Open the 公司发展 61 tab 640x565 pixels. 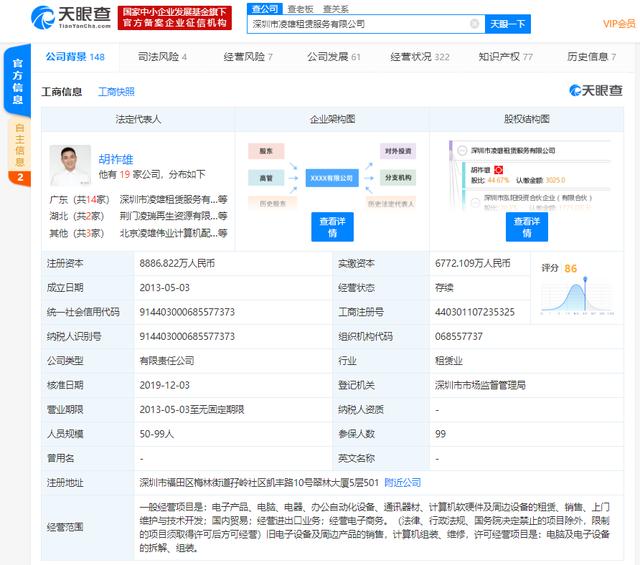(x=333, y=57)
